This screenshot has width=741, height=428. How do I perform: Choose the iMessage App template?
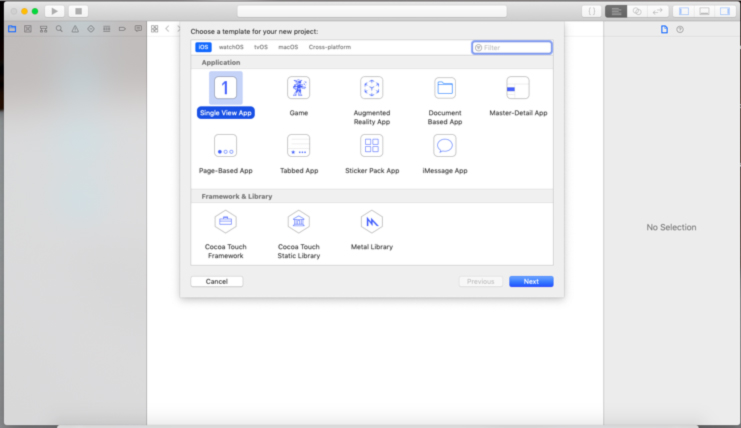pos(445,147)
